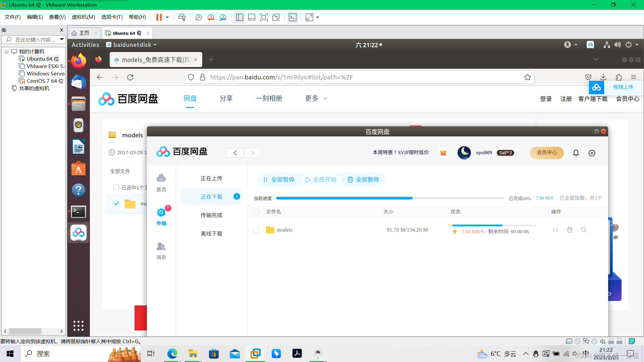Collapse 我的计算机 in the VMware library tree

click(6, 51)
